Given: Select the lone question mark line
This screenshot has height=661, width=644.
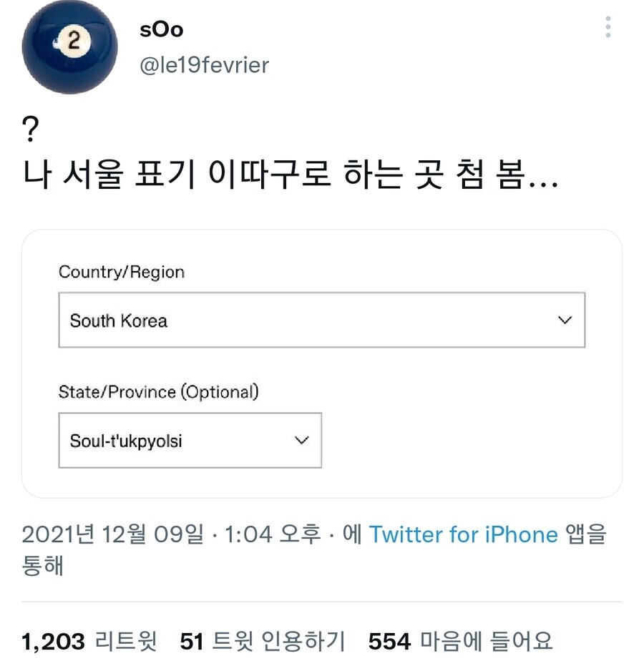Looking at the screenshot, I should [x=30, y=129].
